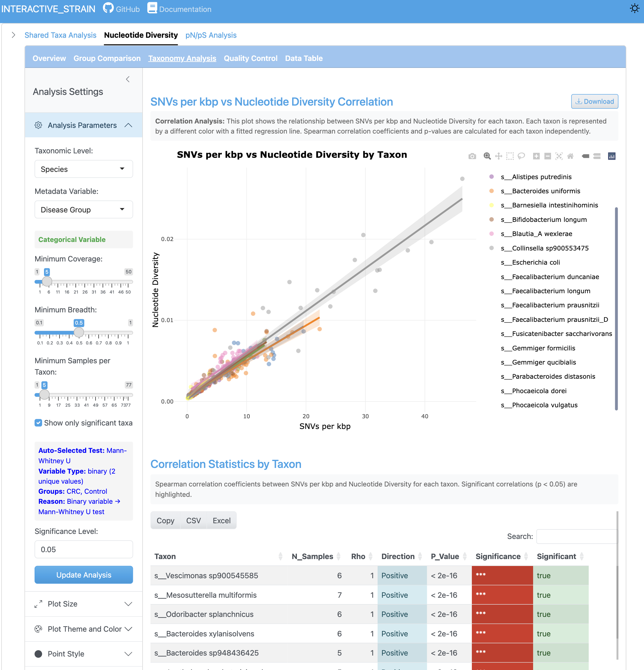Download plot as PNG with camera icon
This screenshot has height=670, width=644.
472,156
